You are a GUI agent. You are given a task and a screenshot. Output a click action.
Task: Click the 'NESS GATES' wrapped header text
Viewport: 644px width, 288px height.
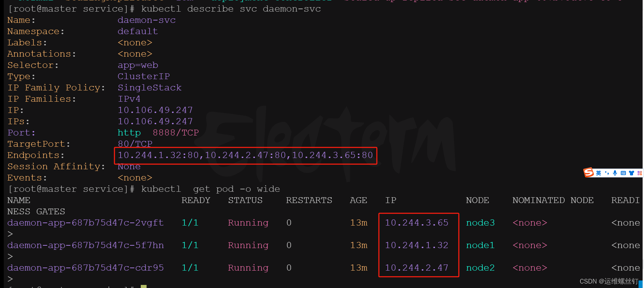[x=36, y=212]
